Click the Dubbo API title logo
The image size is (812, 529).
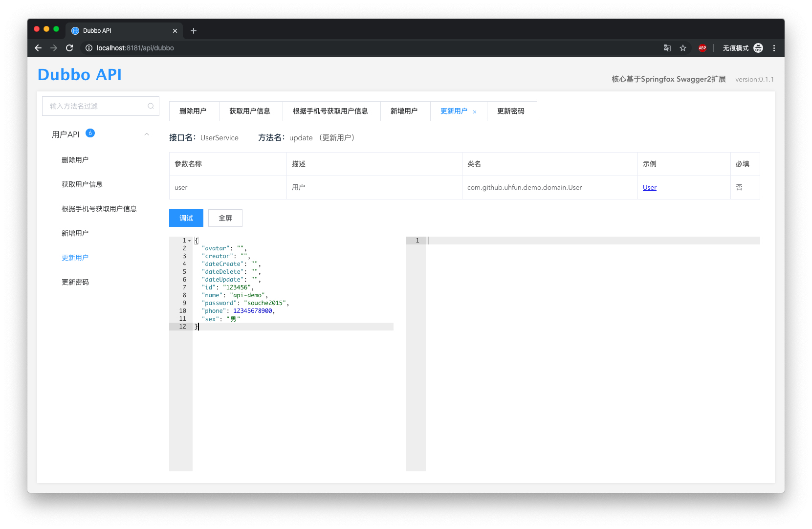tap(80, 75)
